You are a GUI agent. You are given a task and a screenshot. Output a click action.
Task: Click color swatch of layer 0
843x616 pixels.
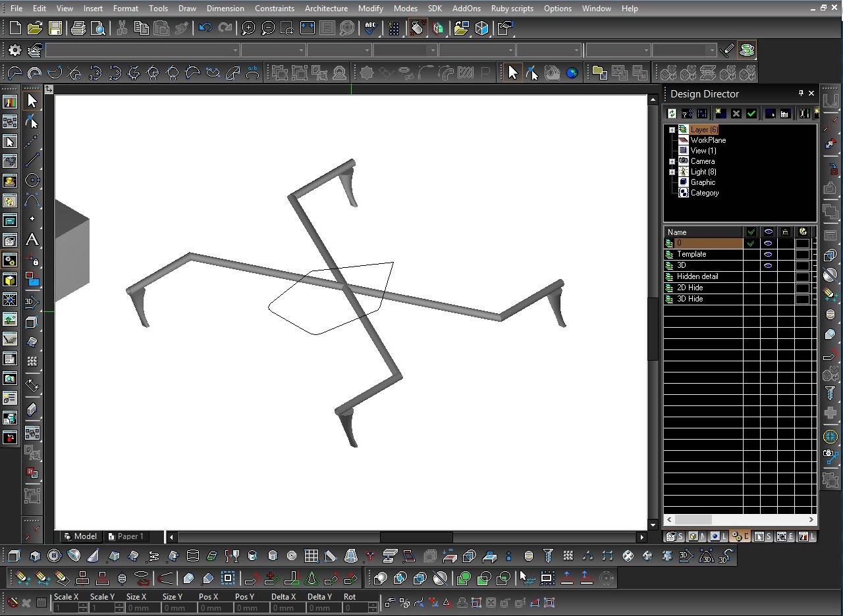802,244
